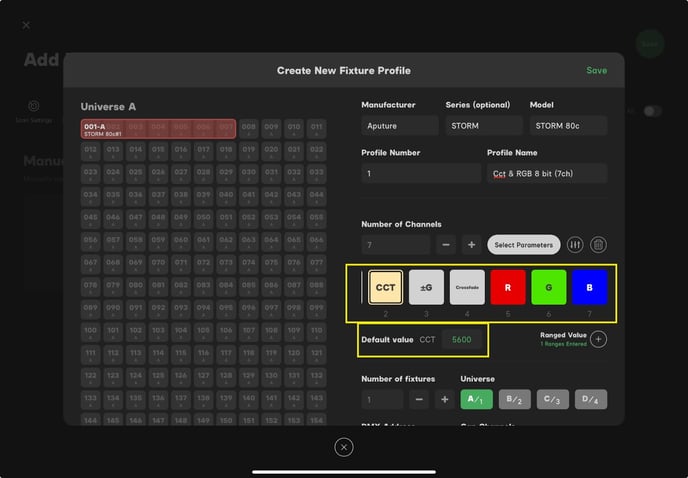Edit the Model field STORM 80c
The height and width of the screenshot is (478, 688).
point(568,126)
